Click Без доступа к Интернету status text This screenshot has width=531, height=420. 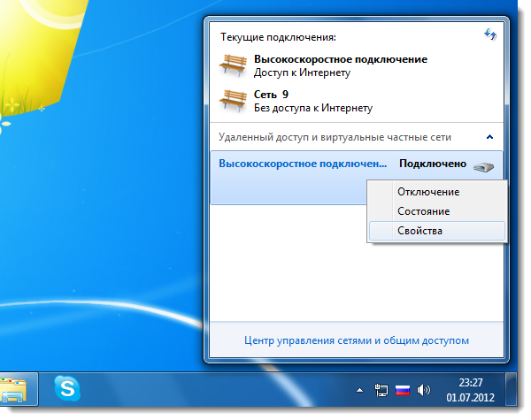313,108
